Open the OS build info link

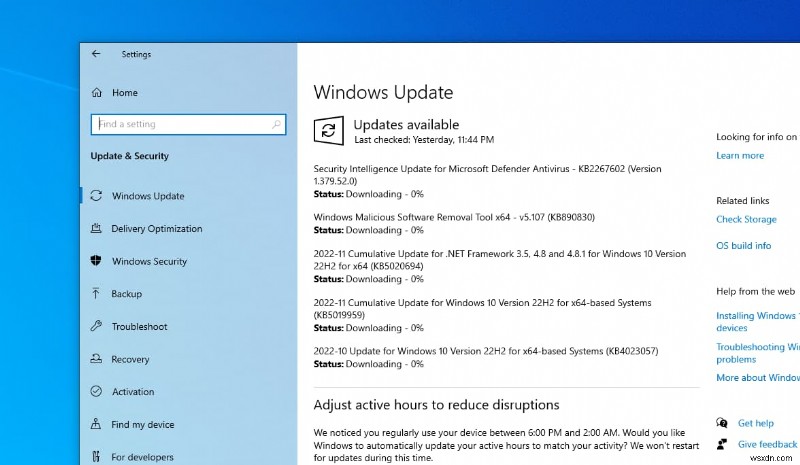(743, 246)
